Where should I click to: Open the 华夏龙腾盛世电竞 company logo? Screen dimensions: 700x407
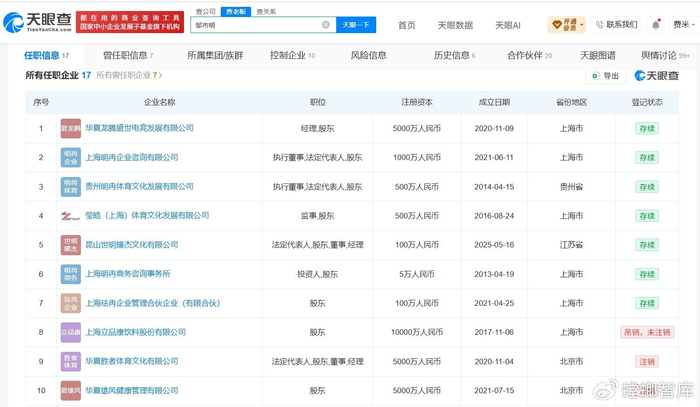click(x=71, y=128)
